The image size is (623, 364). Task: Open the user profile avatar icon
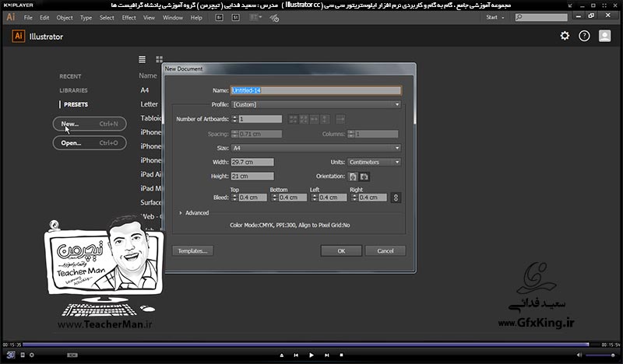605,36
